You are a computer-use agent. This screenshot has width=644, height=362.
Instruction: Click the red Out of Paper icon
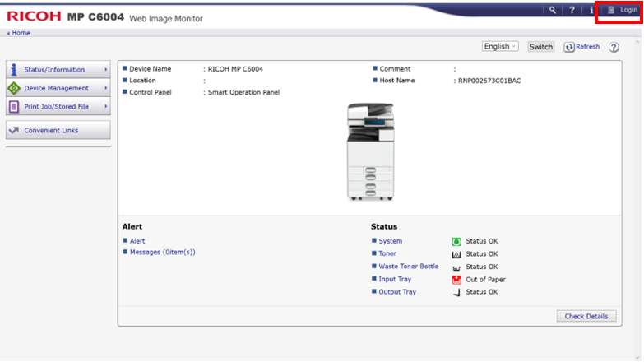pos(456,280)
